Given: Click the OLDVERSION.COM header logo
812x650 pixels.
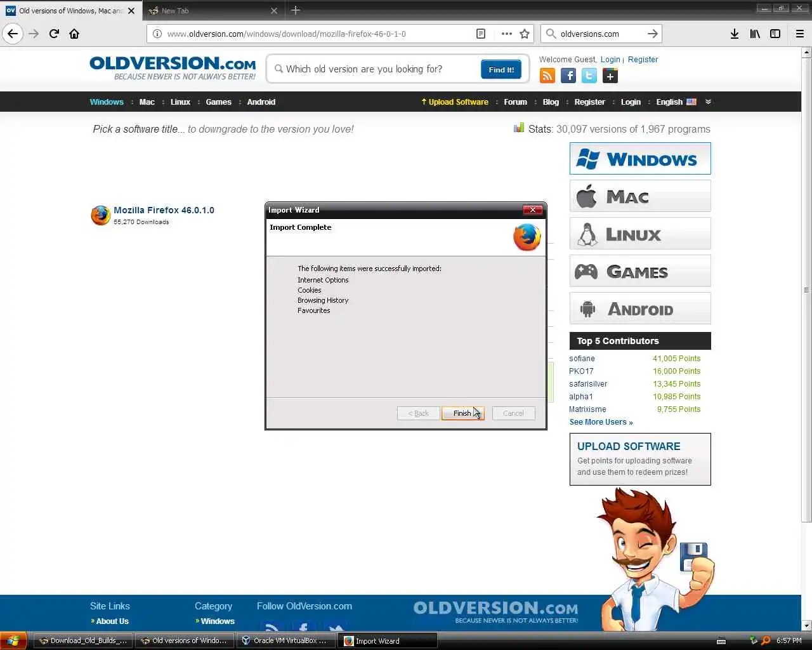Looking at the screenshot, I should click(x=173, y=68).
